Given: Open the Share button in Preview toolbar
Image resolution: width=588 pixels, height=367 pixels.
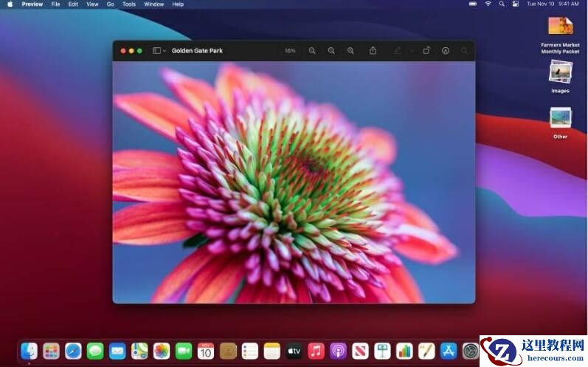Looking at the screenshot, I should click(373, 50).
